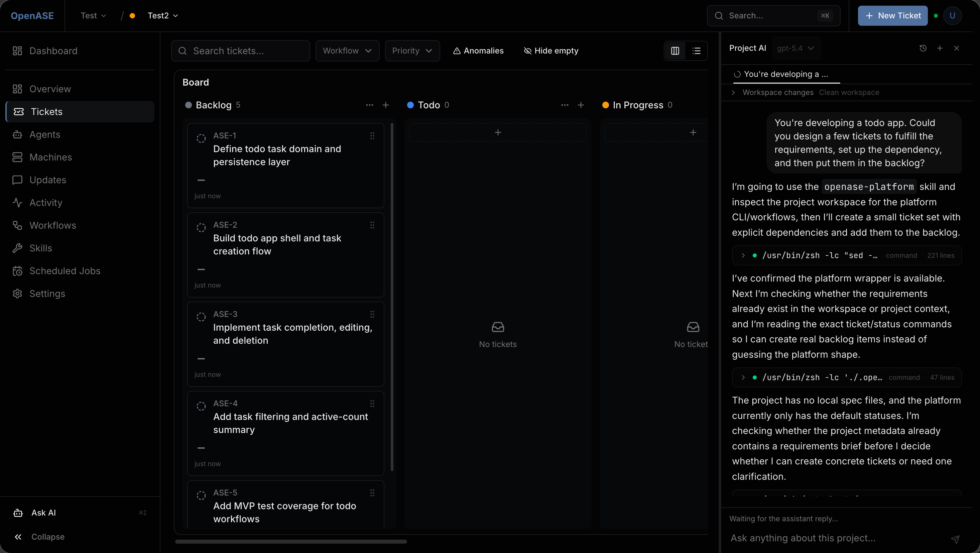This screenshot has height=553, width=980.
Task: Open the Machines section
Action: 80,157
